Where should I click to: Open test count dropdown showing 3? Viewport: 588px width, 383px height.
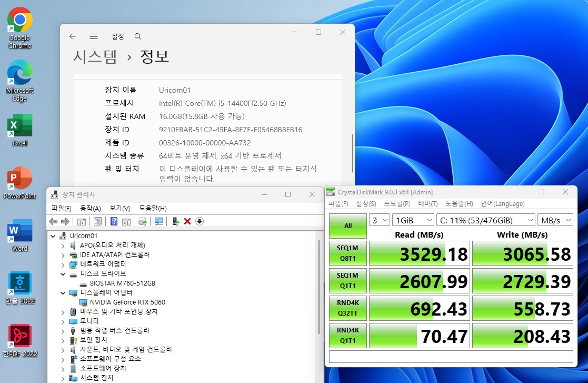[380, 220]
